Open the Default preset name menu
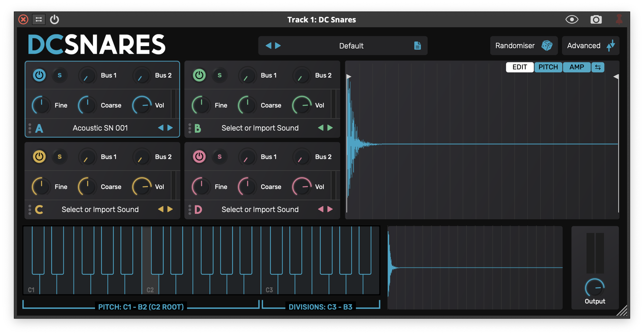The image size is (644, 335). tap(351, 46)
